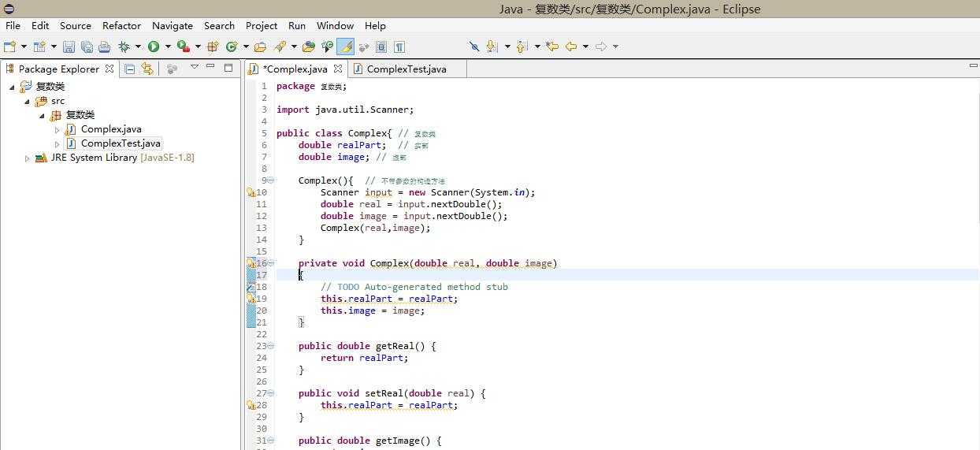The width and height of the screenshot is (980, 450).
Task: Click the warning marker on line 28
Action: click(251, 405)
